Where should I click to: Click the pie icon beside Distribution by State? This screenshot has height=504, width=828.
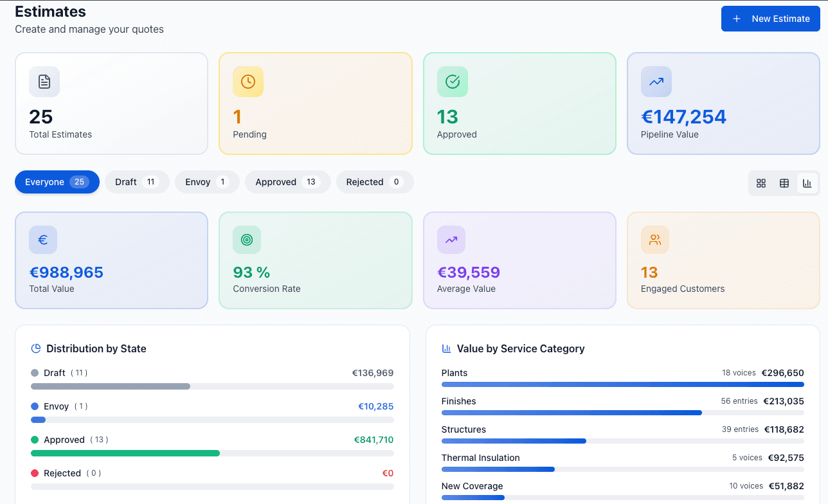pyautogui.click(x=36, y=348)
